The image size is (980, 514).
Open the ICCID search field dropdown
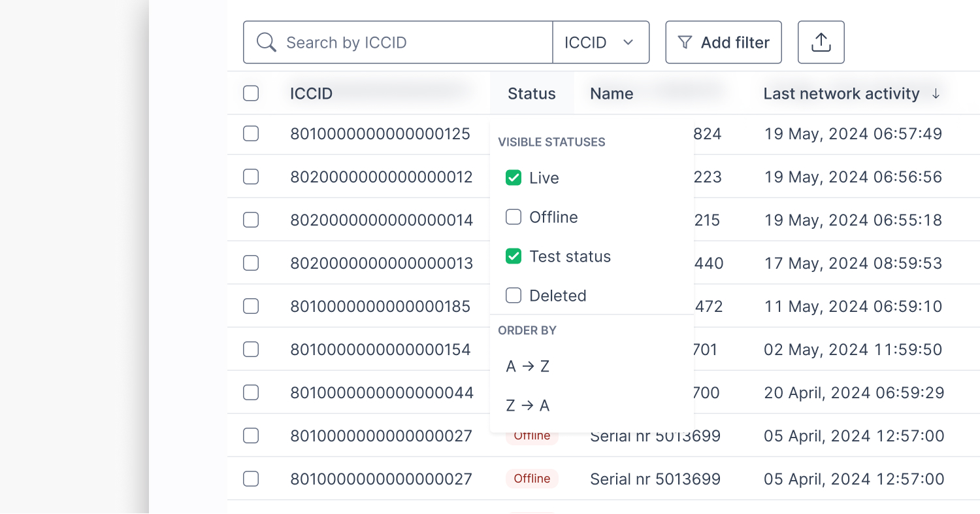click(600, 42)
